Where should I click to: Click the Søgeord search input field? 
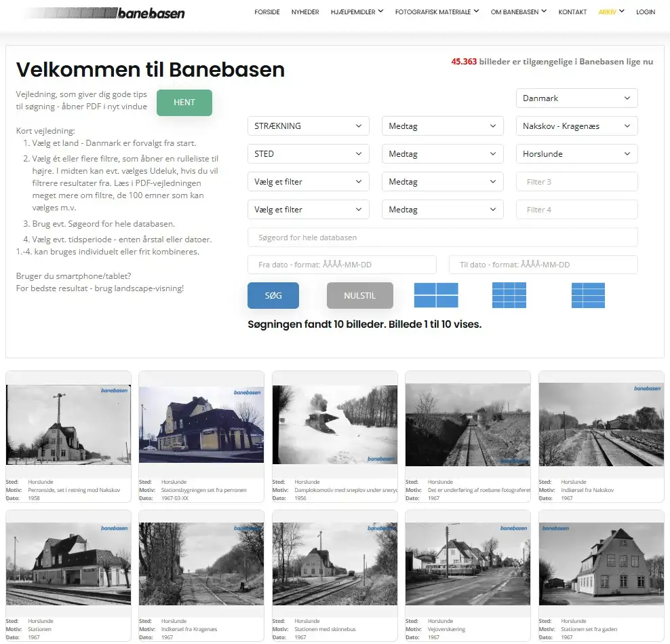point(442,236)
